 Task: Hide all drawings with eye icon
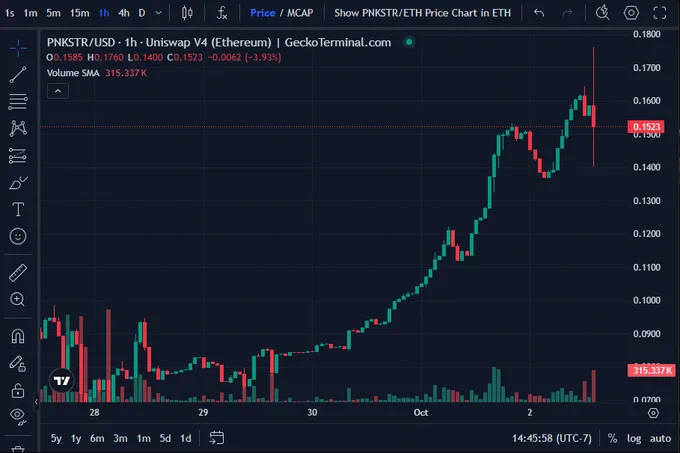[x=18, y=416]
